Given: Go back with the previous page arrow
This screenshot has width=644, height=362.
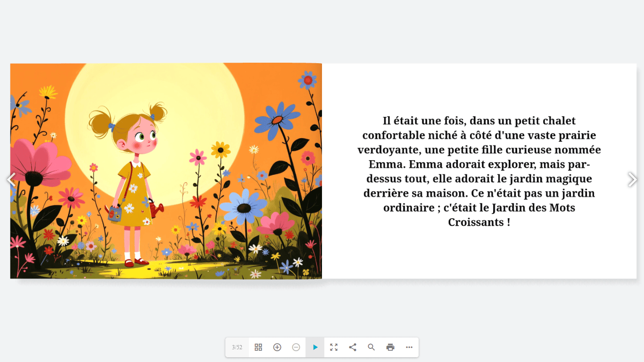Looking at the screenshot, I should pyautogui.click(x=11, y=179).
